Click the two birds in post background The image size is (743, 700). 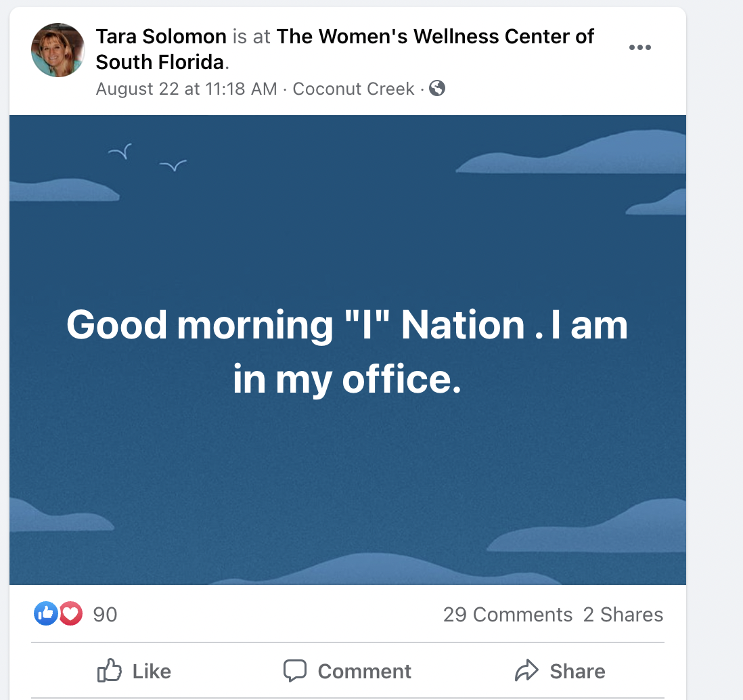147,157
